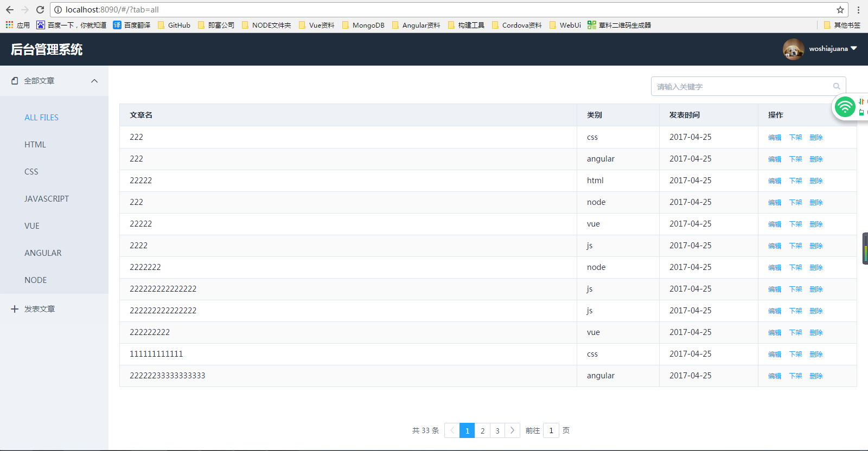Viewport: 868px width, 451px height.
Task: Go to page 2 in pagination
Action: coord(482,430)
